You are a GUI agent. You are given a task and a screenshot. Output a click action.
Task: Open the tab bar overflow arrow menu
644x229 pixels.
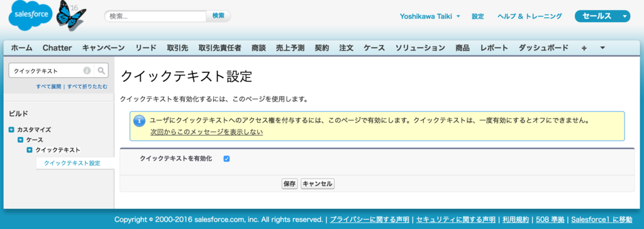point(602,48)
